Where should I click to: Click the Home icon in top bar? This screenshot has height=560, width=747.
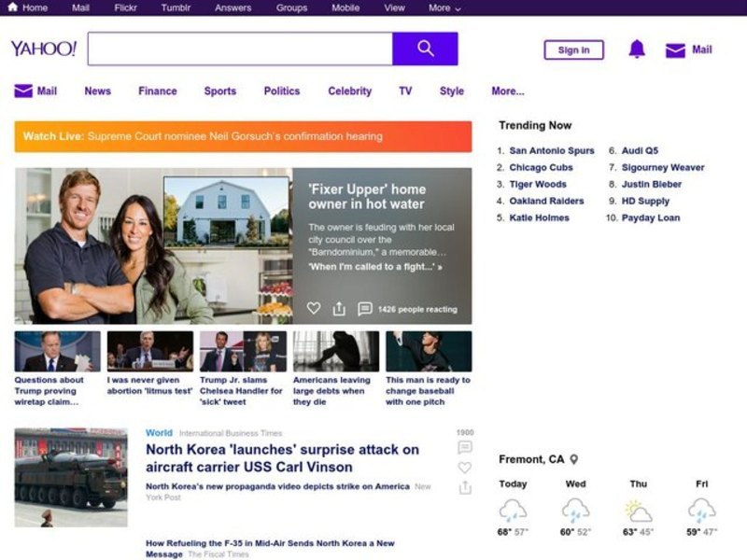pyautogui.click(x=13, y=7)
